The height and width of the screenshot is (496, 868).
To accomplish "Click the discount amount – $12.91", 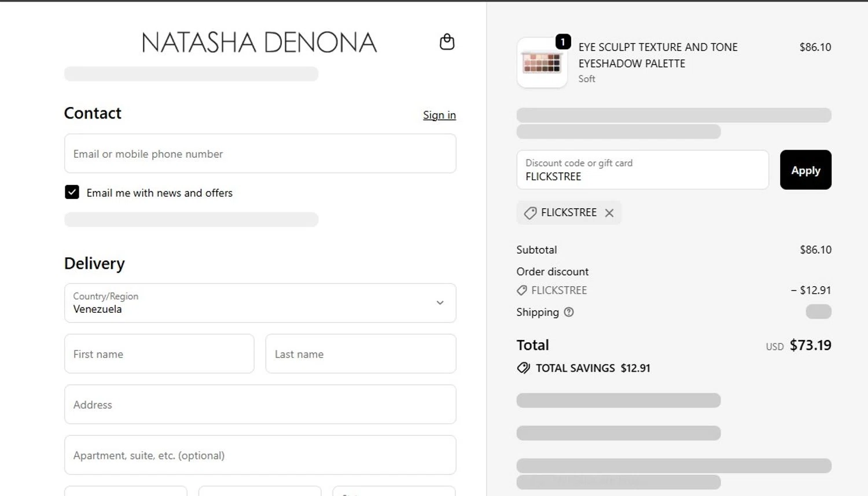I will 811,290.
